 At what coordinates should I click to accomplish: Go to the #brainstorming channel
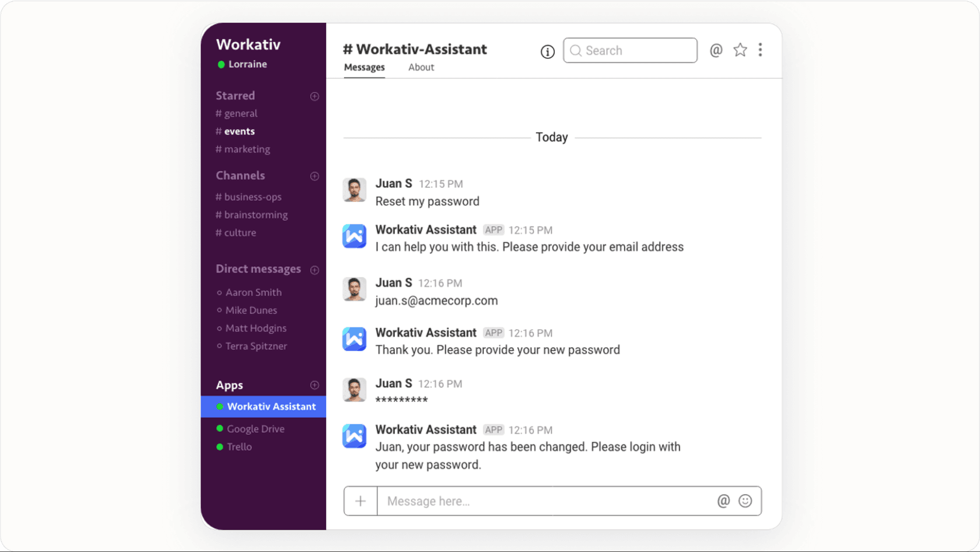(256, 215)
